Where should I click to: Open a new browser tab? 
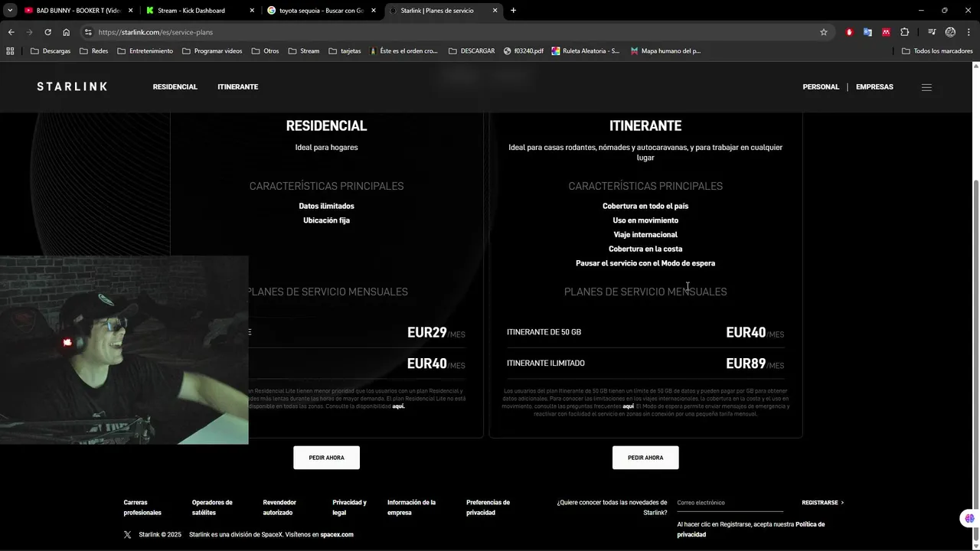[513, 11]
